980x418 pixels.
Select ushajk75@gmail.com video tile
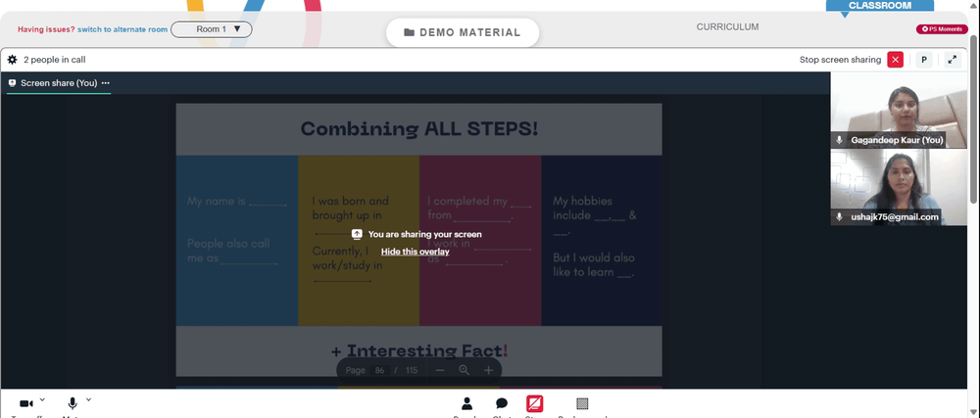(898, 187)
